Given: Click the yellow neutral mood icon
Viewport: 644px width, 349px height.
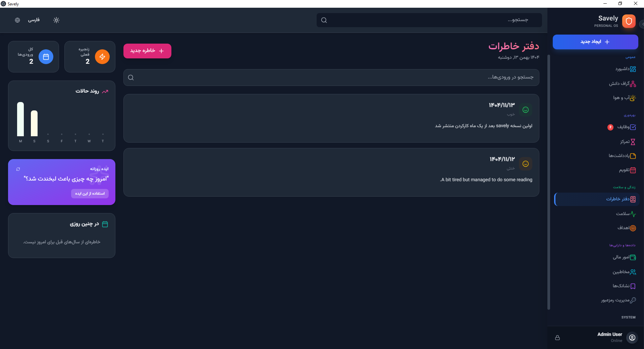Looking at the screenshot, I should [526, 164].
